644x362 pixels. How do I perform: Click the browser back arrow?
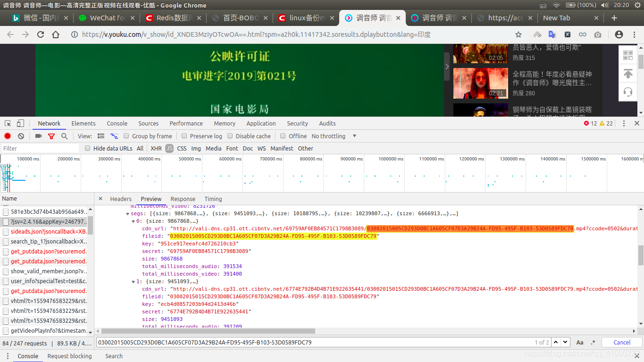coord(10,34)
